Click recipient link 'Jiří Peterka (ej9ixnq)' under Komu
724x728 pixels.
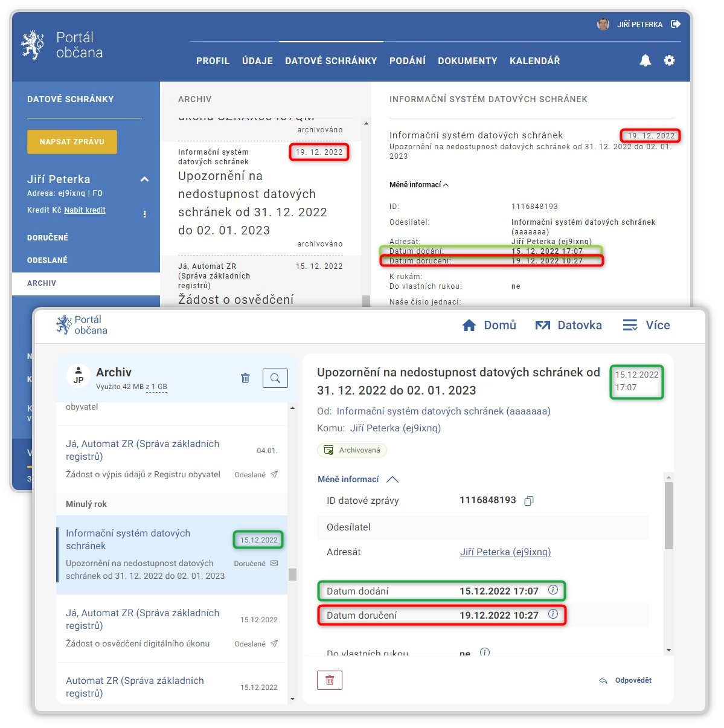pos(396,428)
